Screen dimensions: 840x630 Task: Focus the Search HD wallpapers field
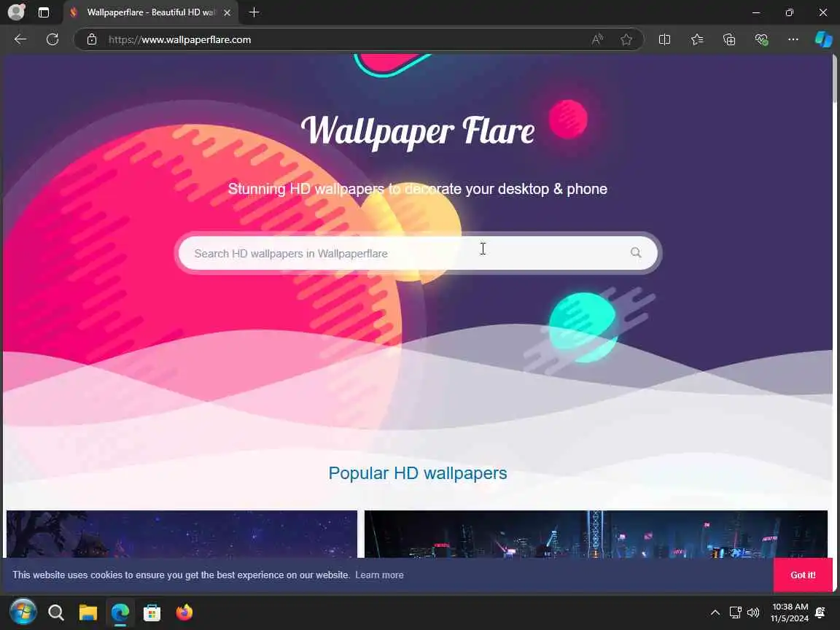(418, 254)
